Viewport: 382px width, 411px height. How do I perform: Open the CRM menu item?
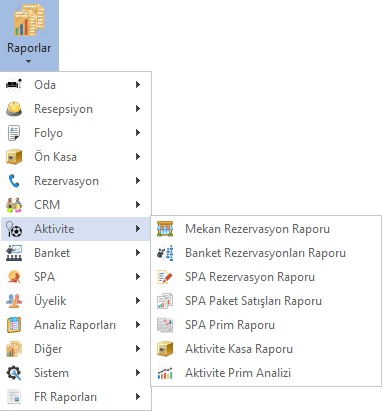(76, 205)
